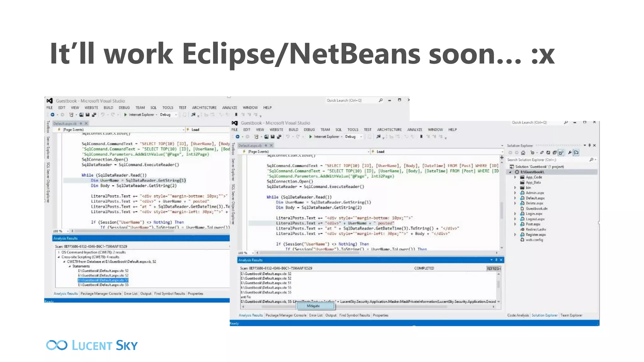Pin the Solution Explorer panel
The width and height of the screenshot is (644, 362).
pos(590,145)
